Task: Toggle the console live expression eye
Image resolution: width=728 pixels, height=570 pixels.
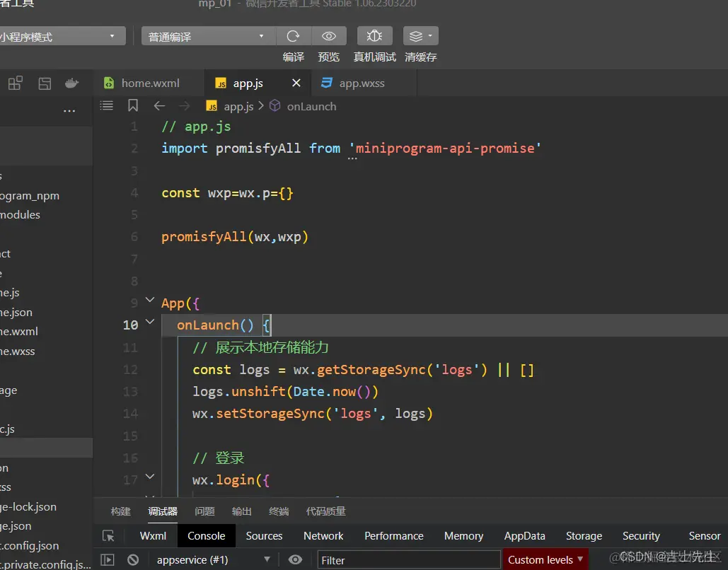Action: point(295,560)
